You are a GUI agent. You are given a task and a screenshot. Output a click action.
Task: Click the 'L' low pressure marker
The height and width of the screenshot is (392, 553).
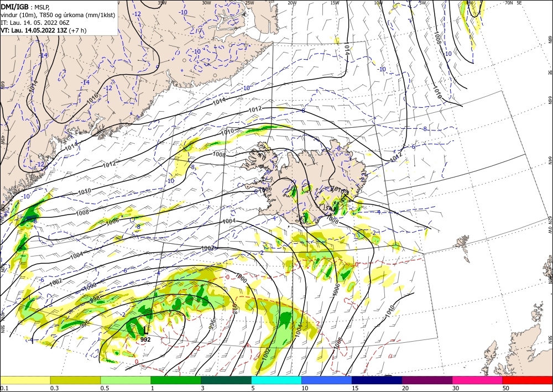click(145, 330)
